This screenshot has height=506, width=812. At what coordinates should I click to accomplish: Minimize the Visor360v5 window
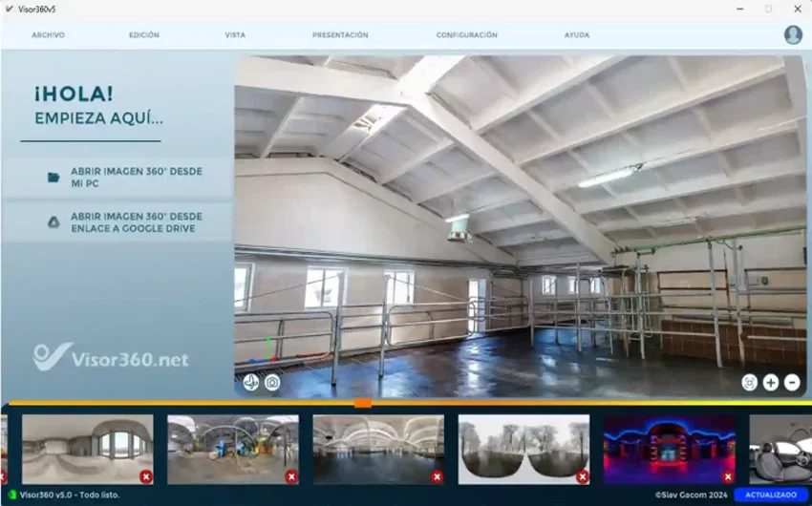740,9
